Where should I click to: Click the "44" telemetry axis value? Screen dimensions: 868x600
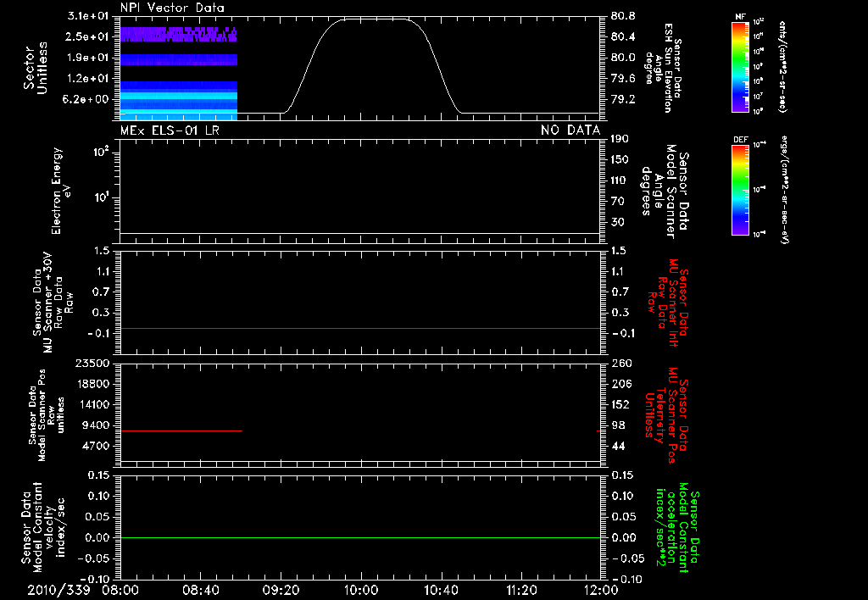[617, 446]
